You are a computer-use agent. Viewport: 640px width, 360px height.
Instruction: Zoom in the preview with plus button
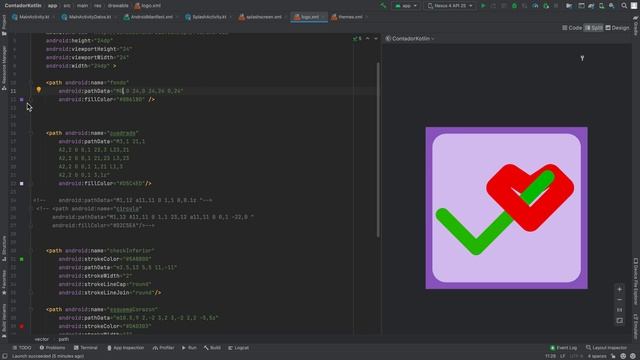click(x=619, y=289)
